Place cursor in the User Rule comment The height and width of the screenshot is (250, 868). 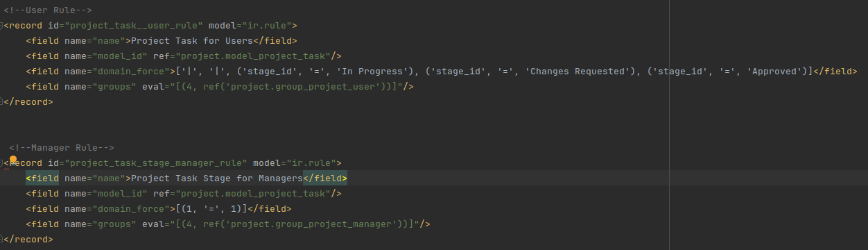click(x=48, y=10)
